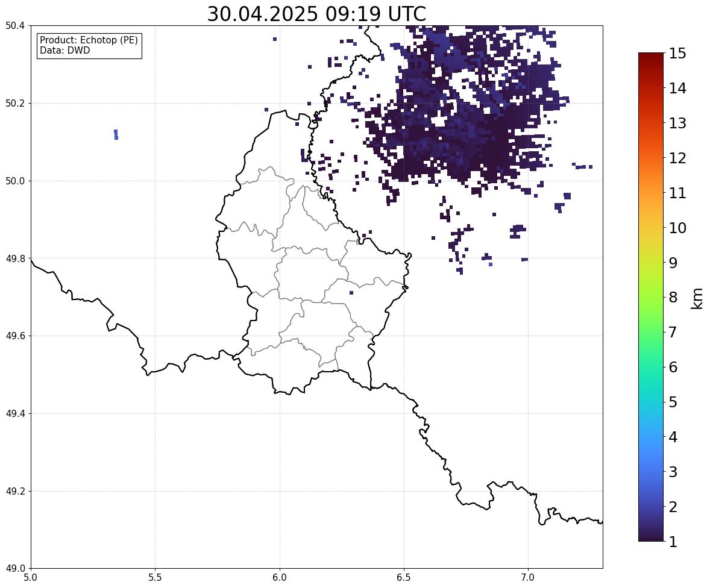Click the 'Product: Echotop (PE)' legend line
The height and width of the screenshot is (588, 710).
(89, 40)
